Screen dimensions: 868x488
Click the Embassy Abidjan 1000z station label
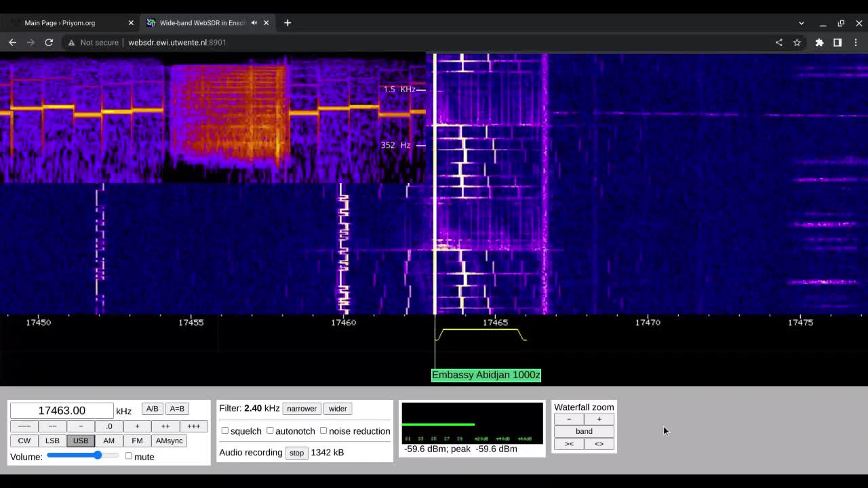coord(486,375)
